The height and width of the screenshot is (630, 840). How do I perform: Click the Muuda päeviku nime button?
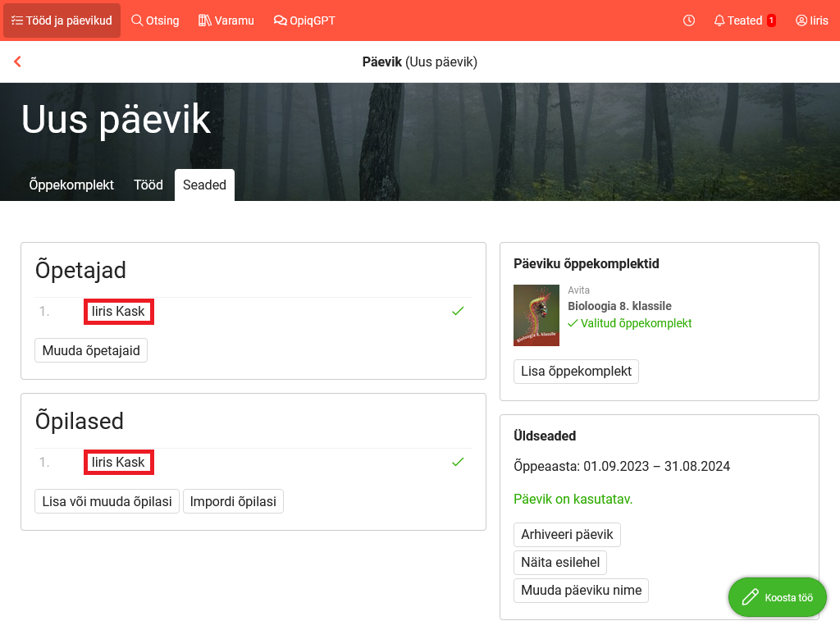[581, 590]
